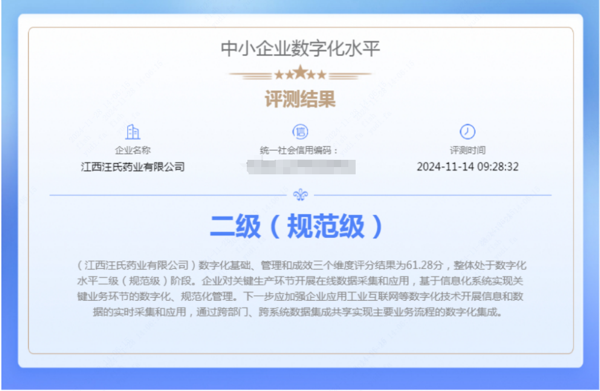Select company name 江西汪氏药业有限公司 under 企业名称
Screen dimensions: 600x391
(x=133, y=167)
